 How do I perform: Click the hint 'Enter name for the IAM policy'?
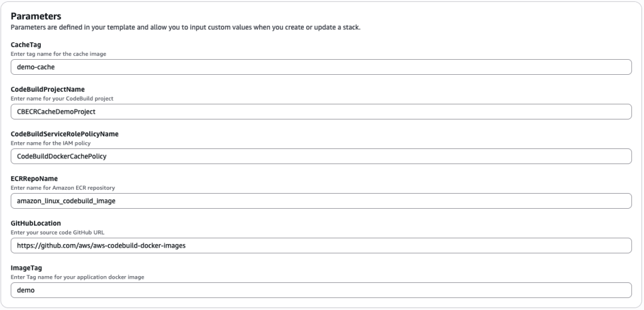[x=51, y=143]
